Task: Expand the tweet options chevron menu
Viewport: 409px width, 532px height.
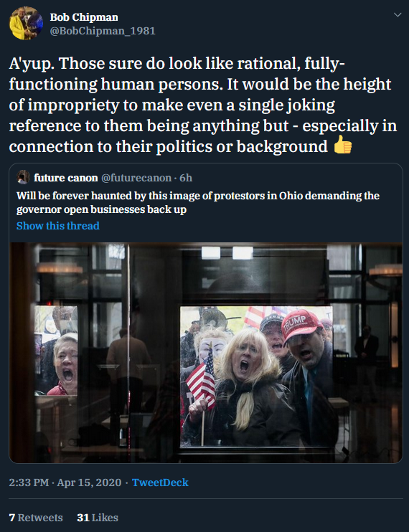Action: coord(397,14)
